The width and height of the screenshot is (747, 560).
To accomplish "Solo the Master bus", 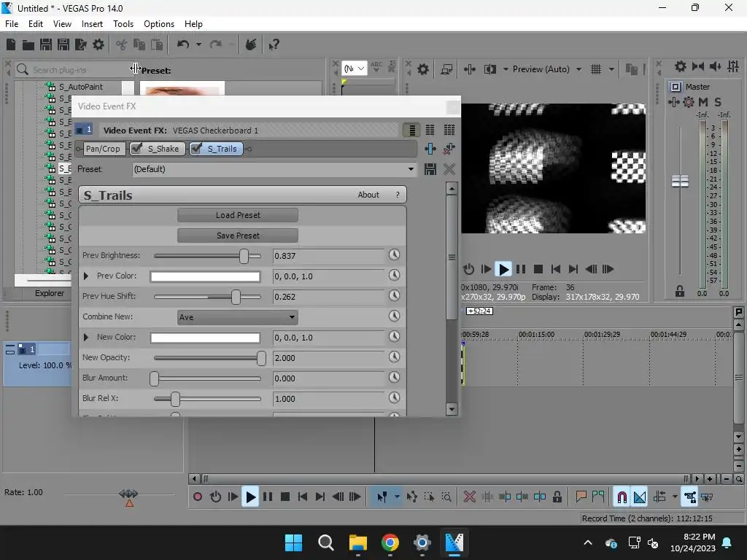I will click(x=718, y=102).
